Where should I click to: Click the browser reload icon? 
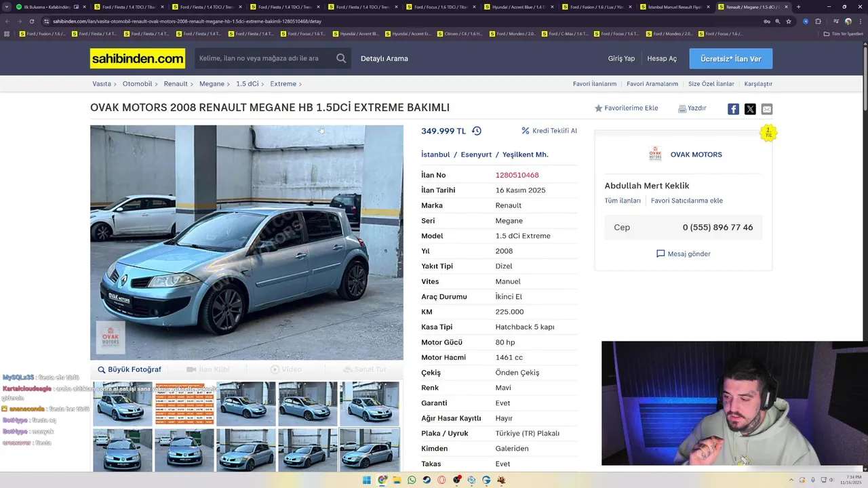tap(32, 21)
